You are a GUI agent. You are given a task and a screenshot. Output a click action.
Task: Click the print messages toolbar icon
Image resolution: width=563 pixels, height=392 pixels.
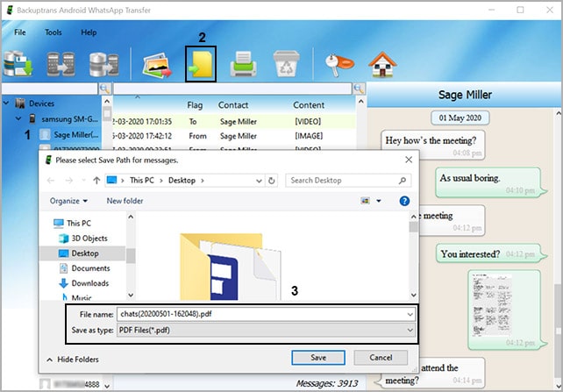243,64
